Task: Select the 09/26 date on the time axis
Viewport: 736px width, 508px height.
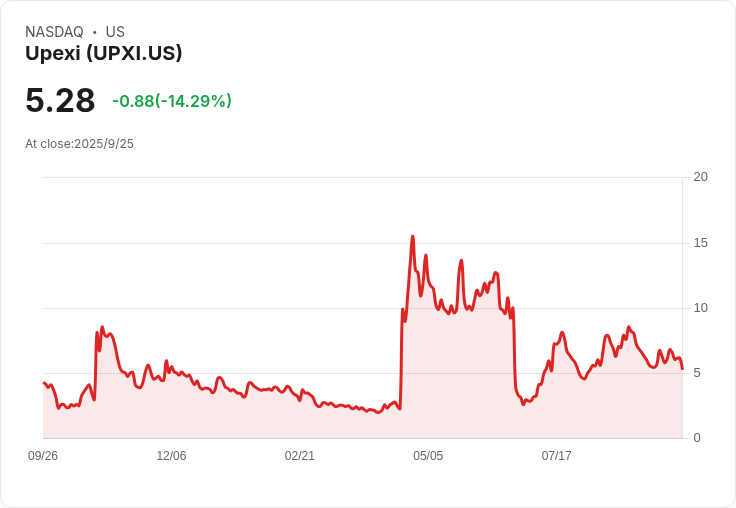Action: tap(43, 456)
